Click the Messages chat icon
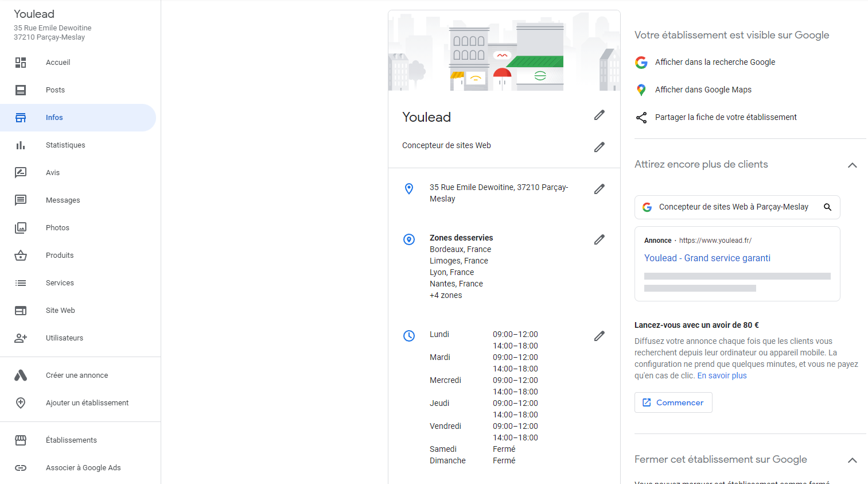 pyautogui.click(x=21, y=200)
